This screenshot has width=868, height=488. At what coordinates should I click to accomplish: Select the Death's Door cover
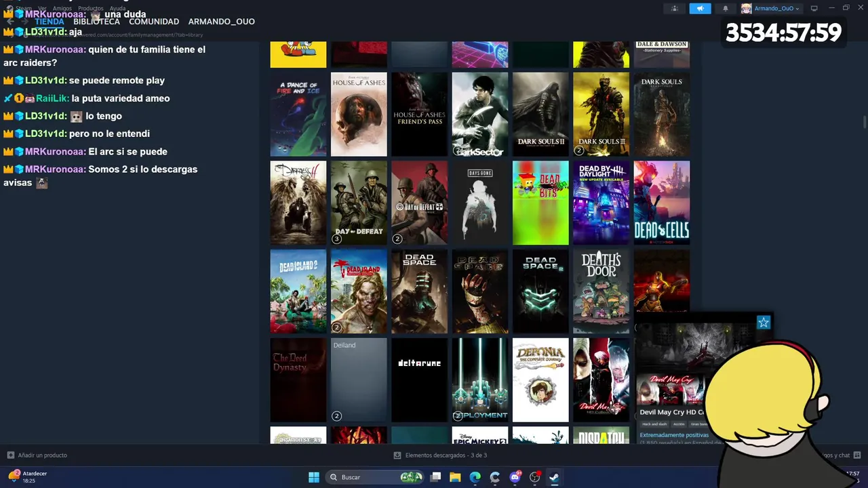tap(601, 291)
